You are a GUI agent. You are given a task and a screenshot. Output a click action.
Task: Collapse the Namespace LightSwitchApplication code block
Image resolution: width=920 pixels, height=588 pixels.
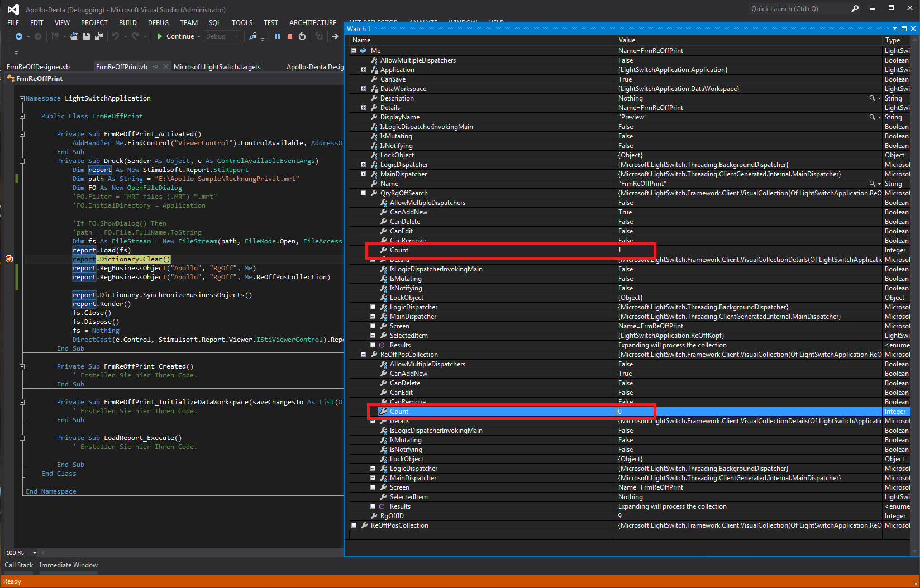(22, 98)
